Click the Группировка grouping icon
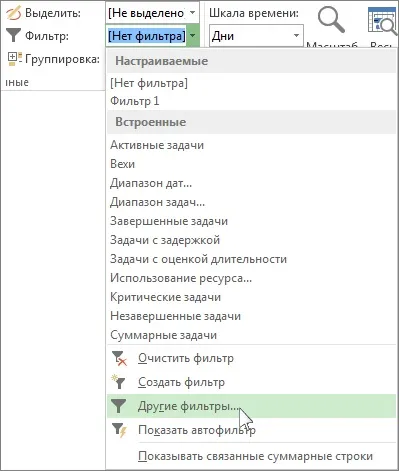 pos(15,59)
